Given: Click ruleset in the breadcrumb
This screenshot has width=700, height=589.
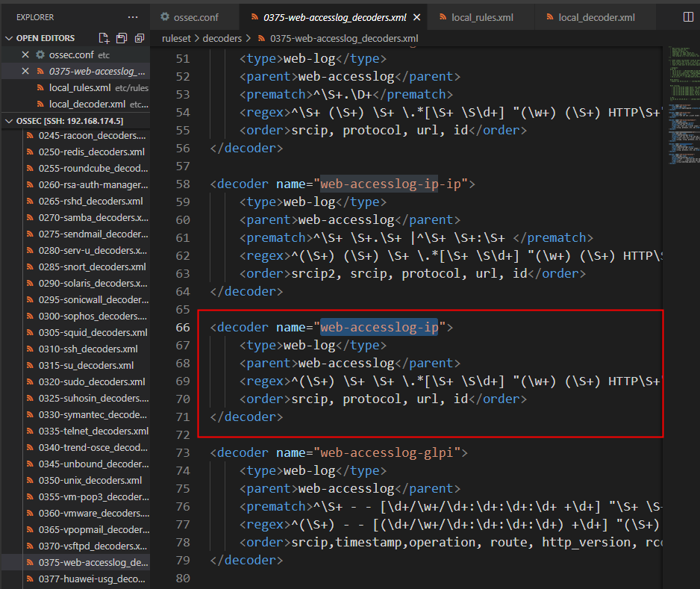Looking at the screenshot, I should tap(176, 38).
